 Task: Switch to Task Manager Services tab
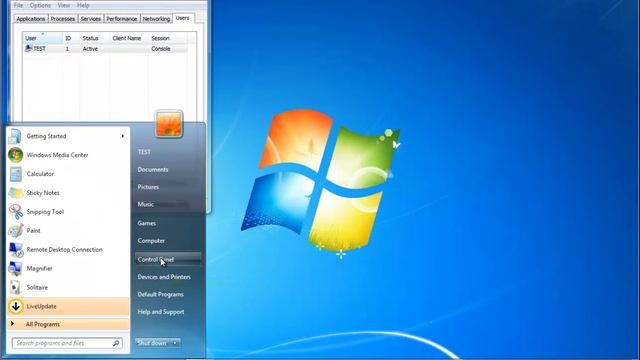pyautogui.click(x=91, y=19)
